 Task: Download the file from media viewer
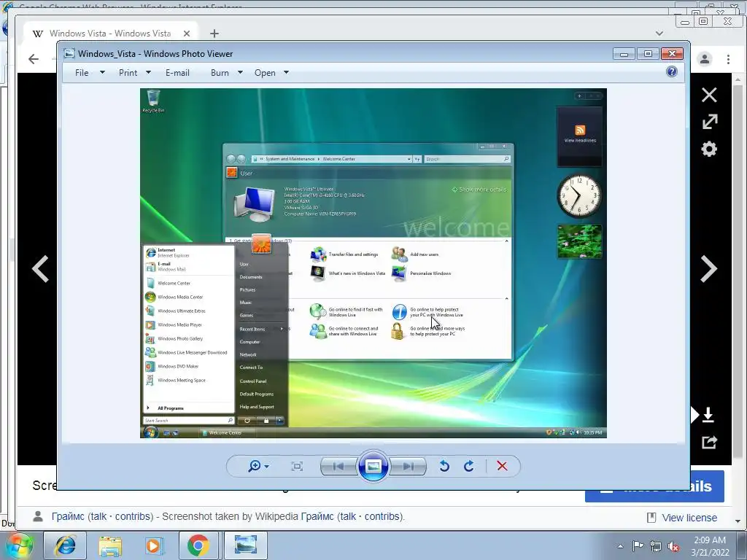pos(708,415)
